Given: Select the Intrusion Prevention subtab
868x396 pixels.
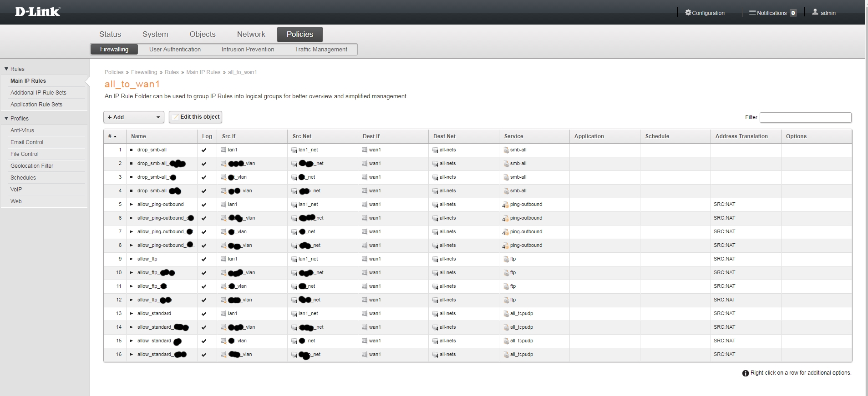Looking at the screenshot, I should point(248,49).
